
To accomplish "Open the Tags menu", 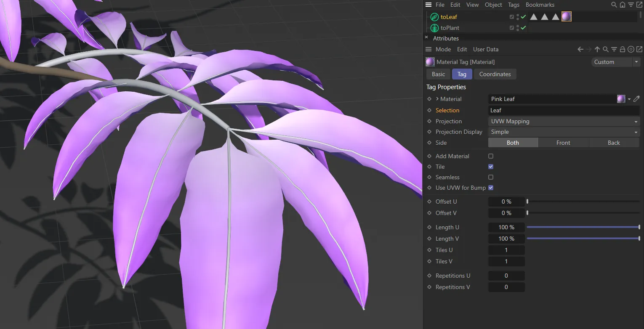I will (514, 5).
